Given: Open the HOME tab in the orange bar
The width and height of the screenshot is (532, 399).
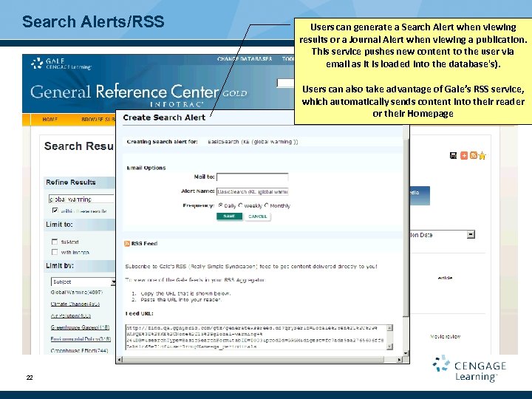Looking at the screenshot, I should 50,120.
